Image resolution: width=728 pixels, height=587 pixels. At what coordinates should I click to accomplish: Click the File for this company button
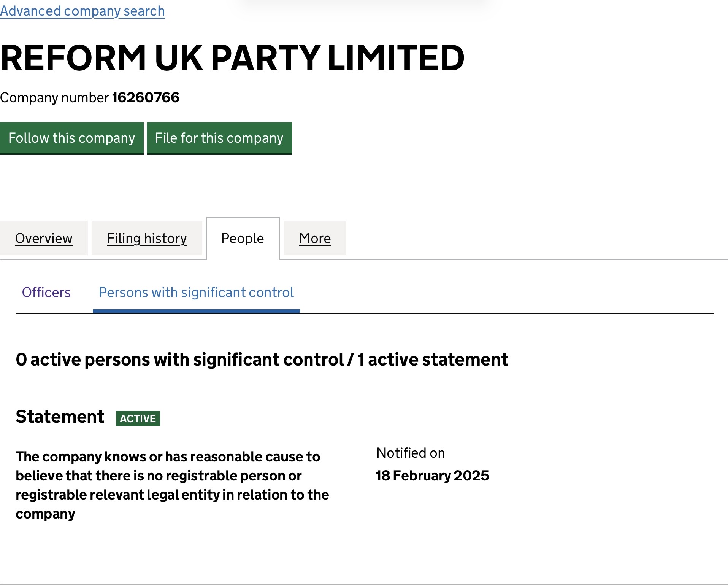pos(219,138)
